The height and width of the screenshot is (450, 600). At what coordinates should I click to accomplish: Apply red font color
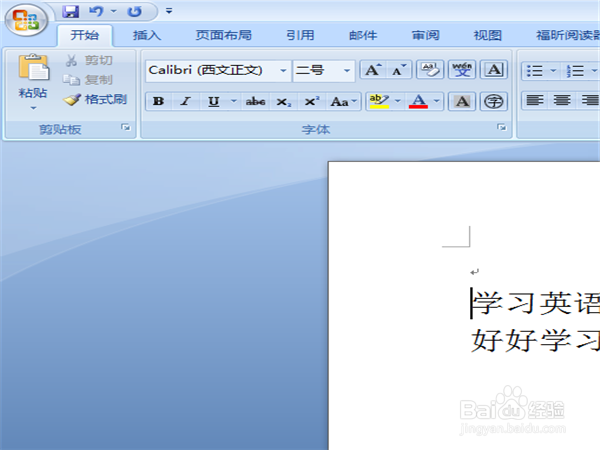pos(418,101)
